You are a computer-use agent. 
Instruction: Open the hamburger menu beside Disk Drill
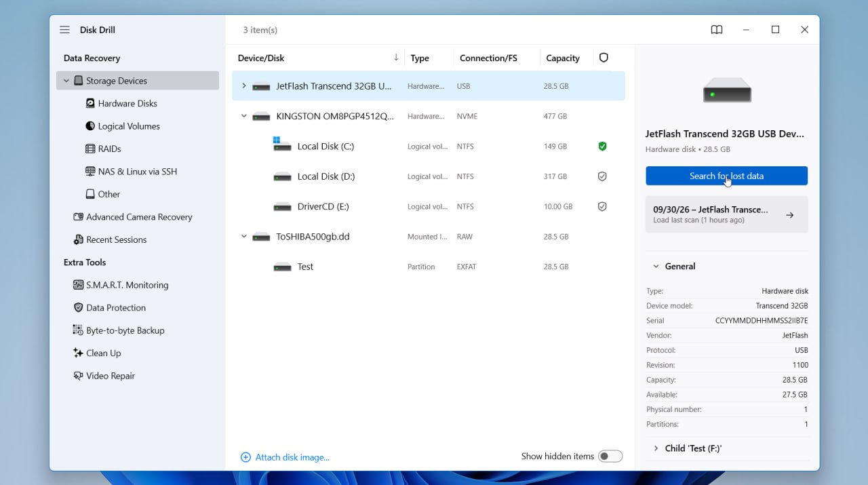[x=64, y=30]
